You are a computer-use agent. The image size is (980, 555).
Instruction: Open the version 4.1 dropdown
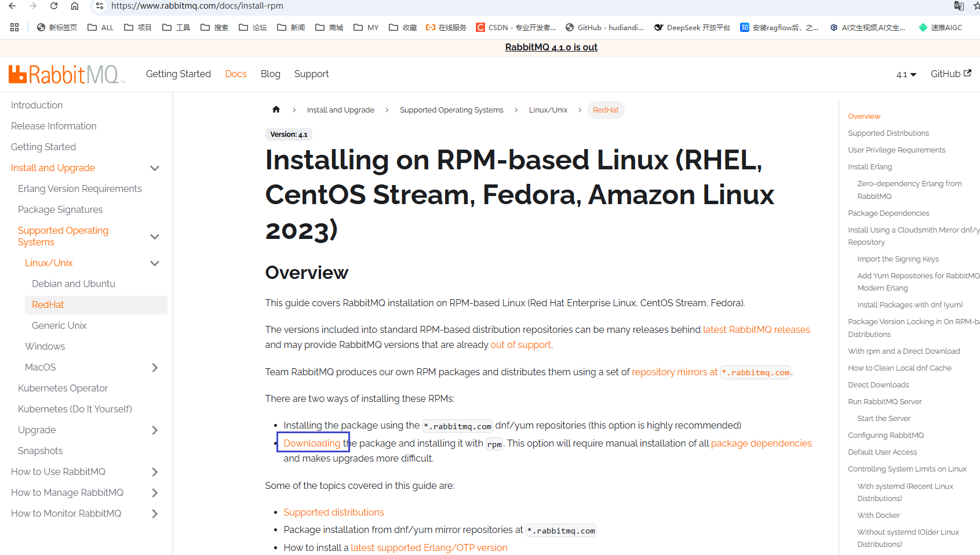tap(906, 74)
